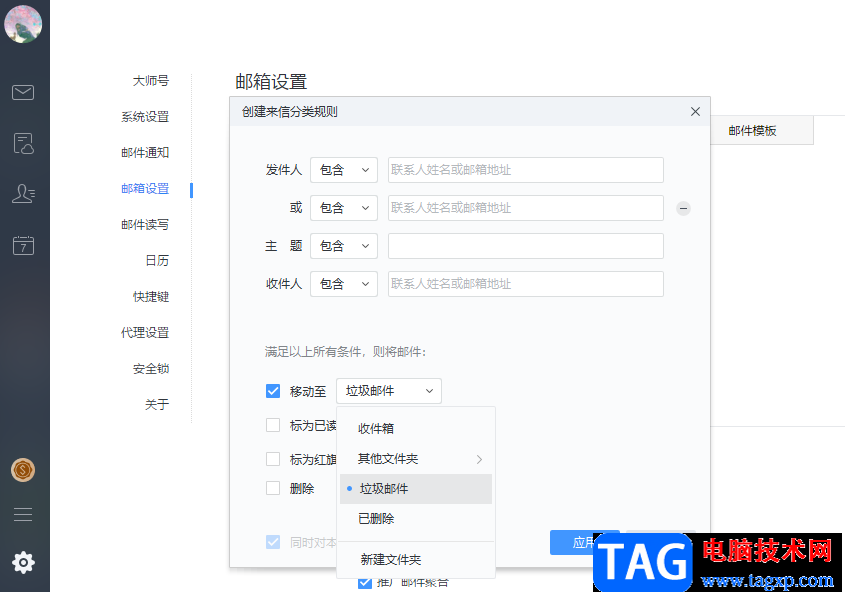Open the notes icon in the sidebar
Image resolution: width=845 pixels, height=592 pixels.
click(23, 143)
